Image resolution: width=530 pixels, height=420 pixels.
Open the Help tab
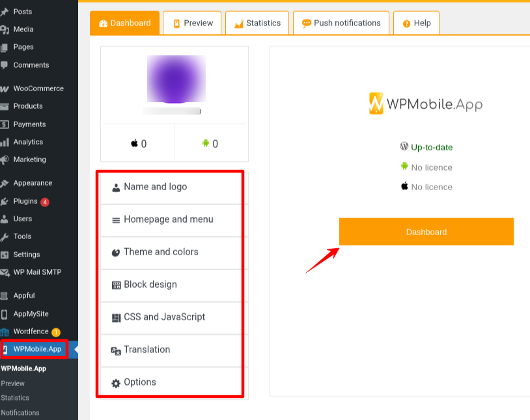(417, 23)
